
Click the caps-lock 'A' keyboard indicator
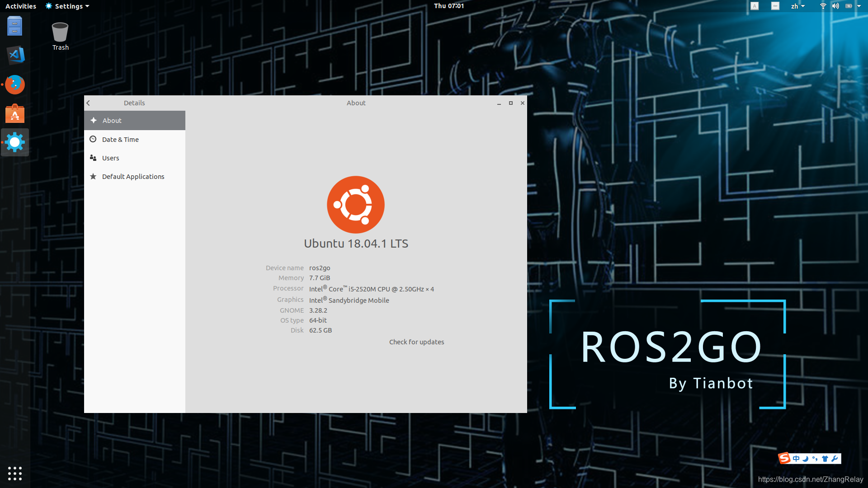click(755, 6)
